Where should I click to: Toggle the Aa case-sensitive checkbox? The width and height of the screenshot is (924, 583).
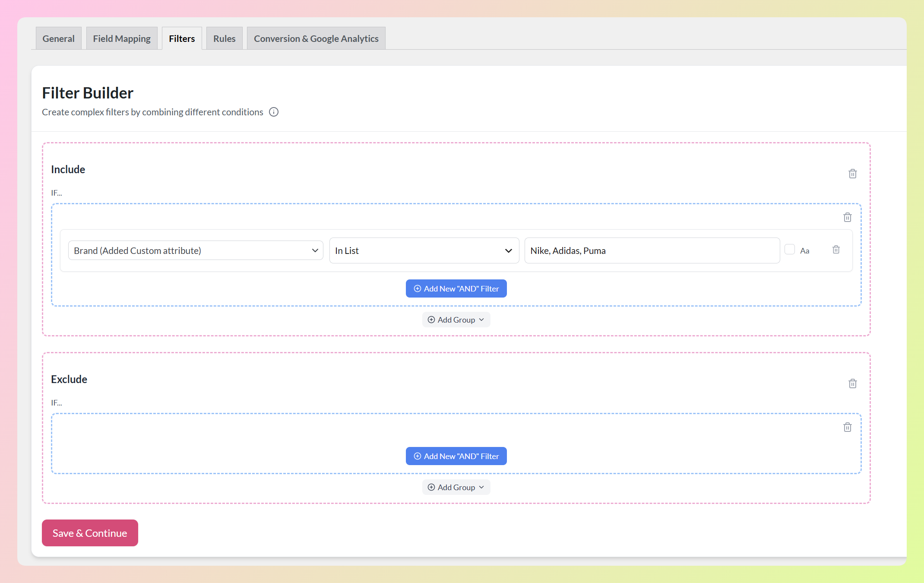tap(790, 250)
